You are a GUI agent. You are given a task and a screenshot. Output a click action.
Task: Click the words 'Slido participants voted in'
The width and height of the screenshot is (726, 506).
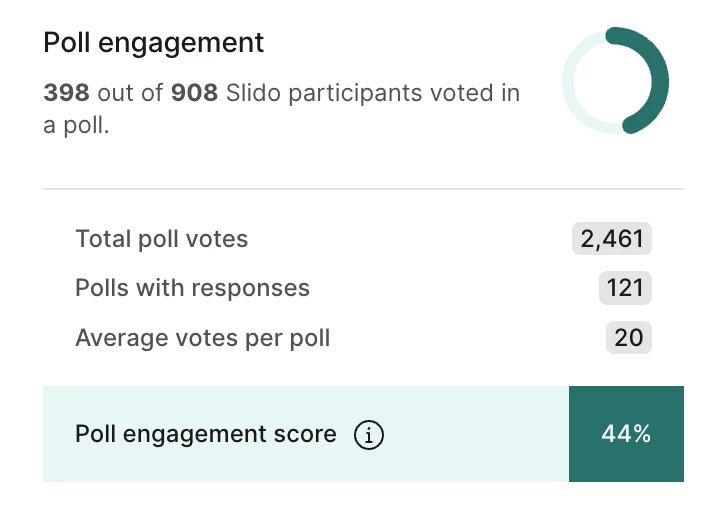click(x=373, y=94)
